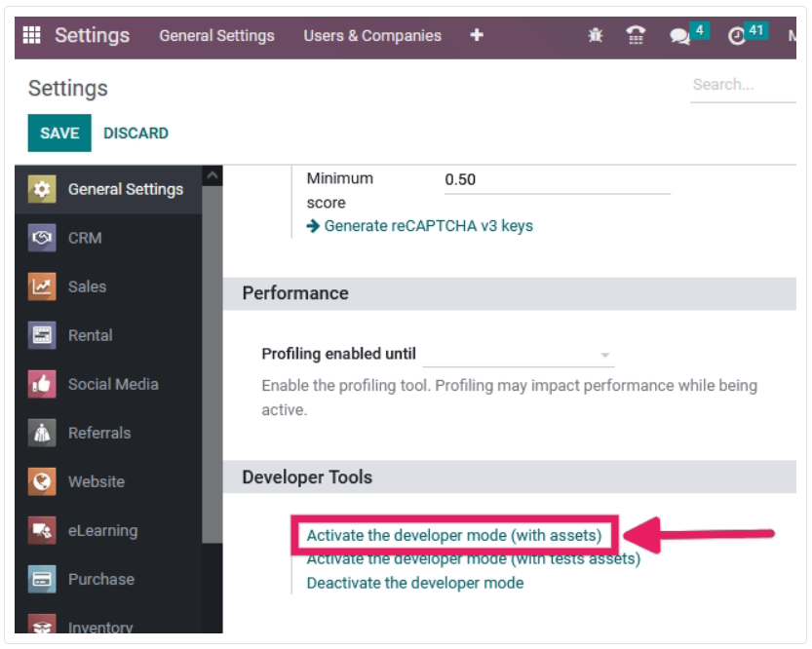
Task: Click the plus icon in top menu
Action: tap(477, 36)
